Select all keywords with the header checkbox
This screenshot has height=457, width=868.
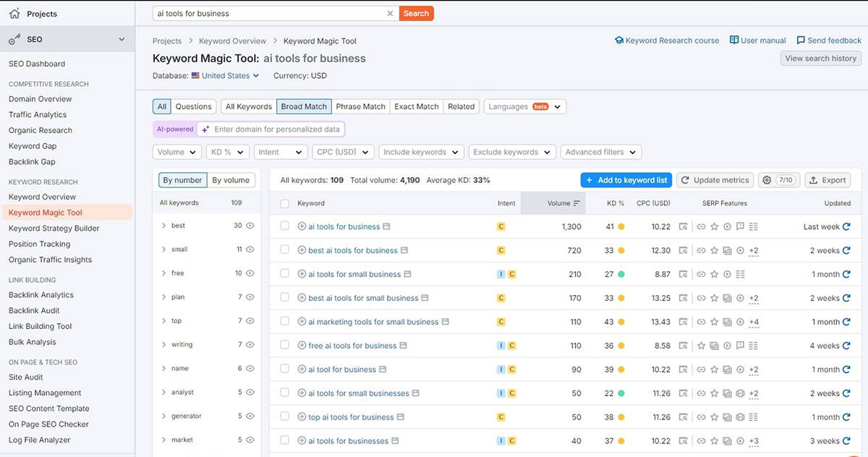coord(285,203)
